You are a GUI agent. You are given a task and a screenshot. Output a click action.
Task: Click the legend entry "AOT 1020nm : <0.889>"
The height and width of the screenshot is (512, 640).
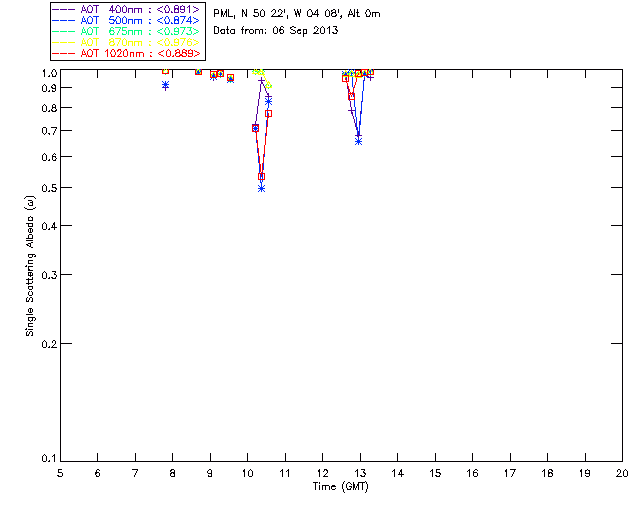point(127,53)
